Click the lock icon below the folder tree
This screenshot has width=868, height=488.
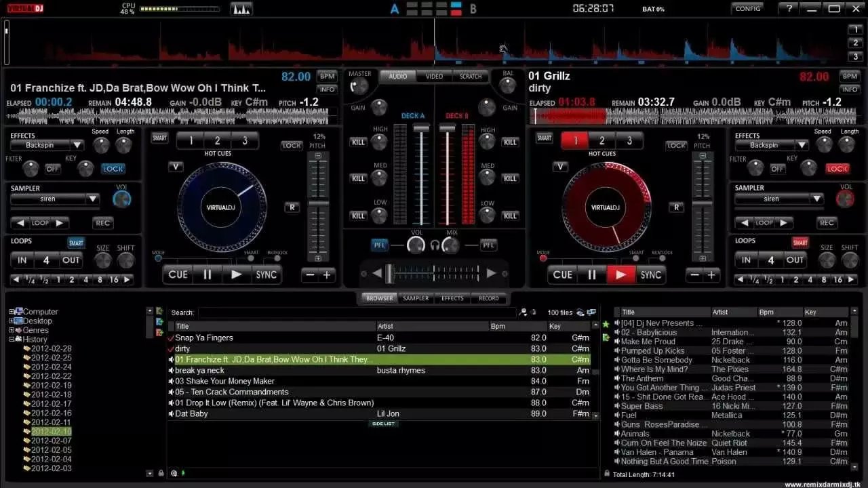161,473
